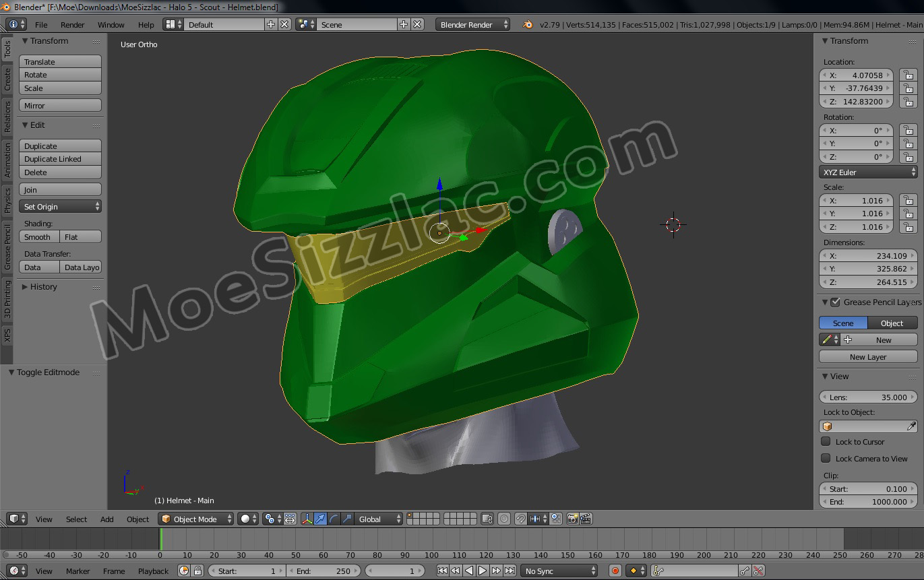The image size is (924, 580).
Task: Insert keyframe with key icon
Action: (x=744, y=571)
